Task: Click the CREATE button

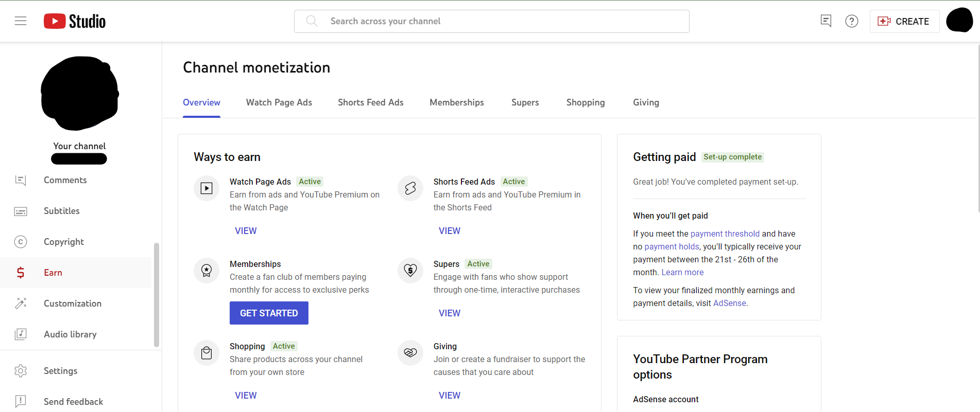Action: (x=904, y=21)
